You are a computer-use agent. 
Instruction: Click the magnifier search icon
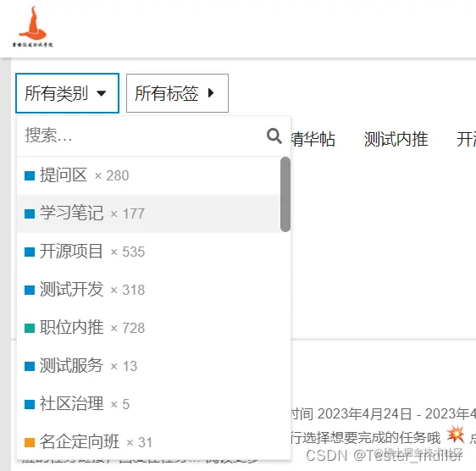(274, 136)
